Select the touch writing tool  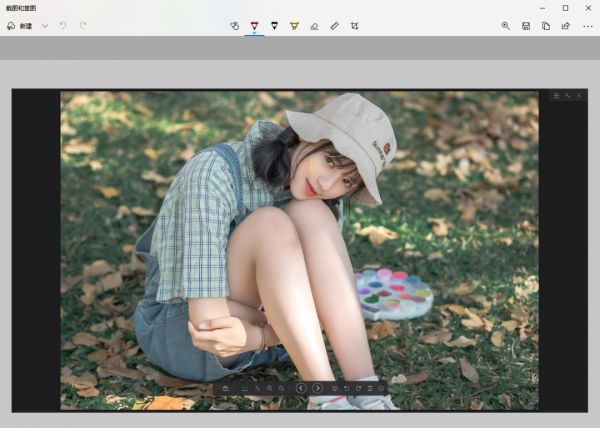[234, 25]
